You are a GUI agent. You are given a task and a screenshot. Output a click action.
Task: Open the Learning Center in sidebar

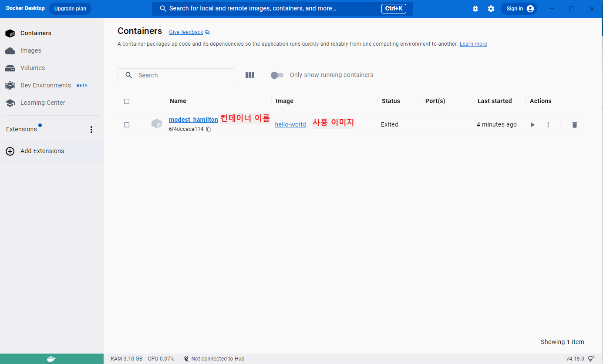pos(51,103)
